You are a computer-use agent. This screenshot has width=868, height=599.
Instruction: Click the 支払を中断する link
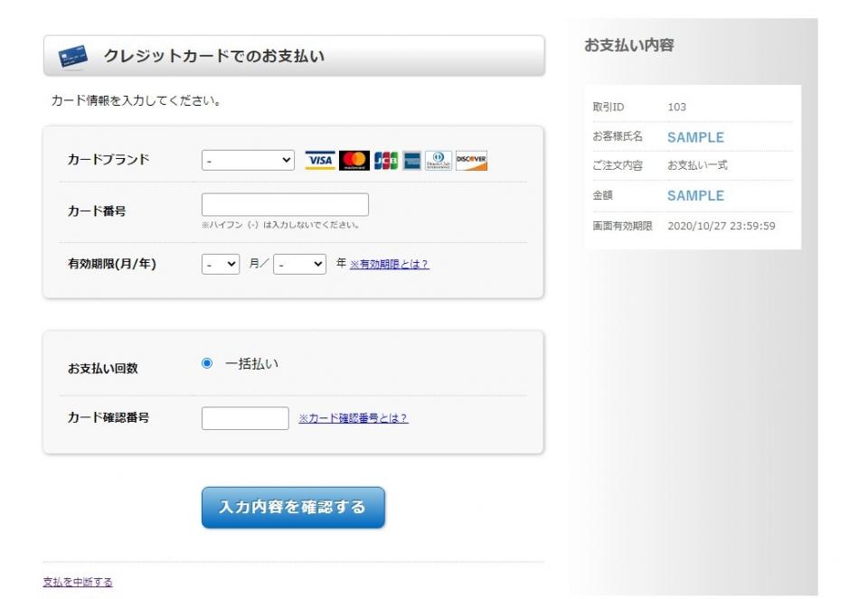point(78,582)
